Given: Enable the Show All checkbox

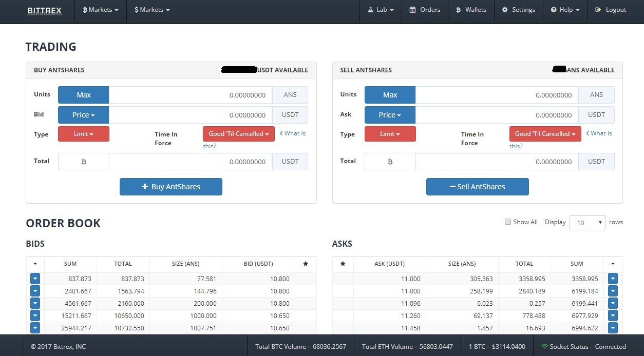Looking at the screenshot, I should point(508,222).
